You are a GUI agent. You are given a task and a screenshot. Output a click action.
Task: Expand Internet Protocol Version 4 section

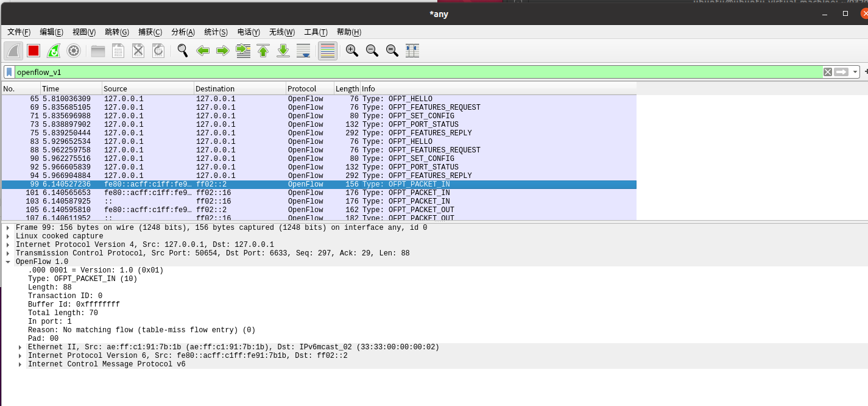point(8,245)
